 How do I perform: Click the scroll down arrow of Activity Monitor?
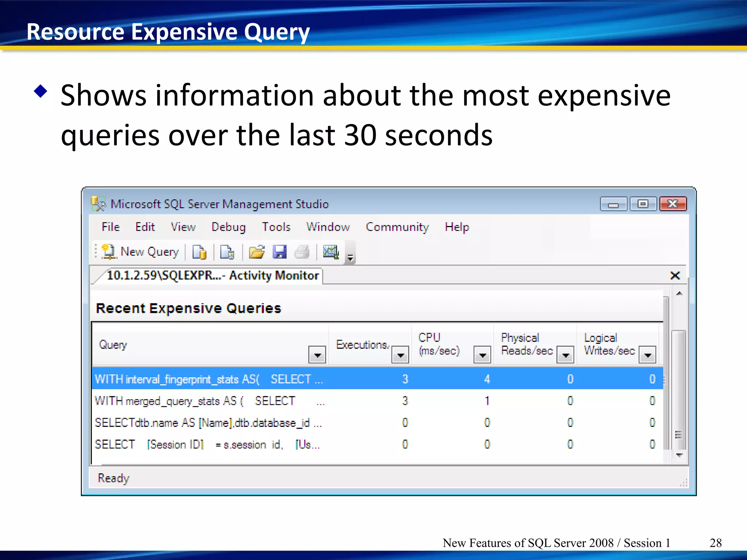[679, 455]
